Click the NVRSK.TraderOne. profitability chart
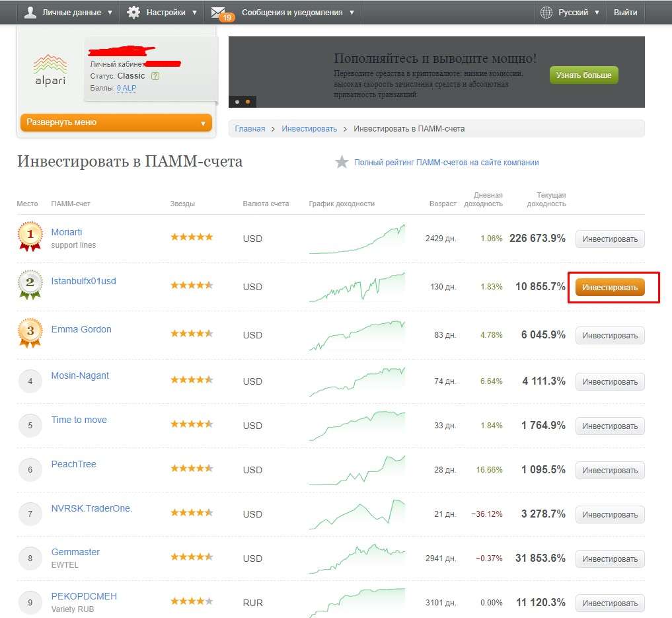Viewport: 672px width, 618px height. [x=357, y=514]
